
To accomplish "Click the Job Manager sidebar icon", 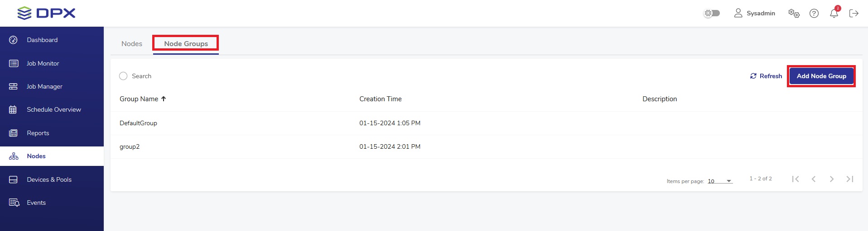I will 13,86.
